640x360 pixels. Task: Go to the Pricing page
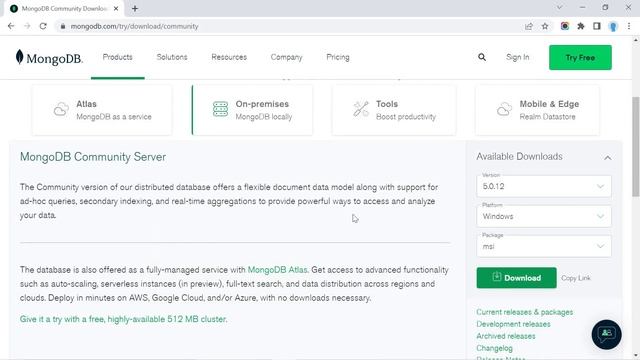pyautogui.click(x=338, y=57)
